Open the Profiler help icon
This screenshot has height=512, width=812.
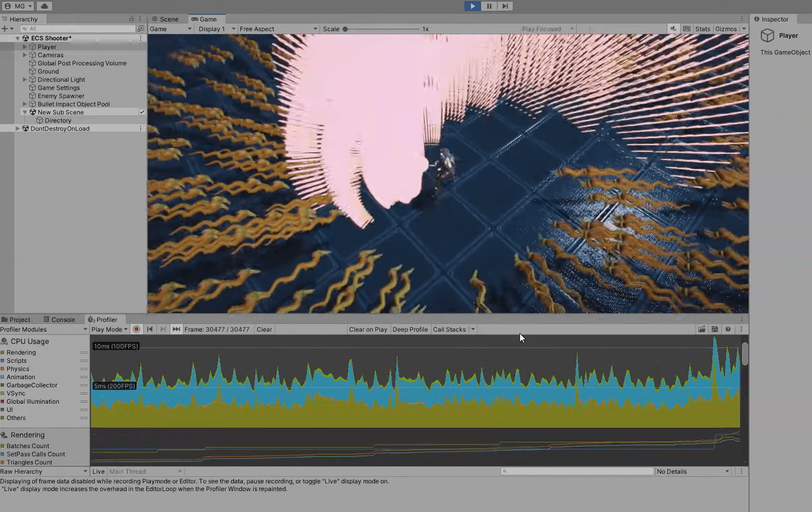coord(728,330)
